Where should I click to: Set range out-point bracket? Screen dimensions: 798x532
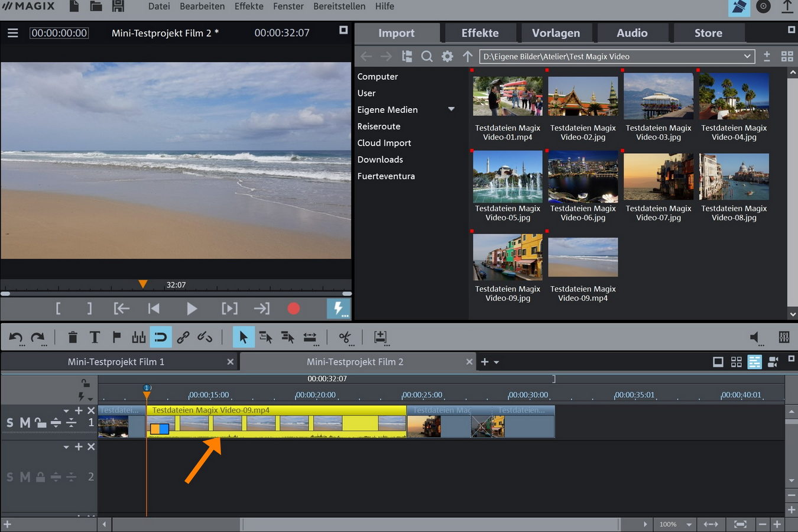click(x=89, y=308)
